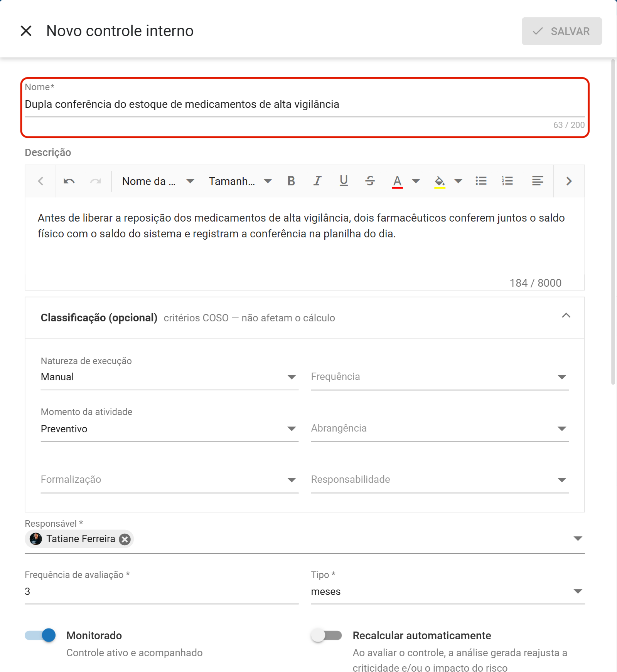Toggle the Monitorado switch off
This screenshot has width=617, height=672.
(x=40, y=635)
